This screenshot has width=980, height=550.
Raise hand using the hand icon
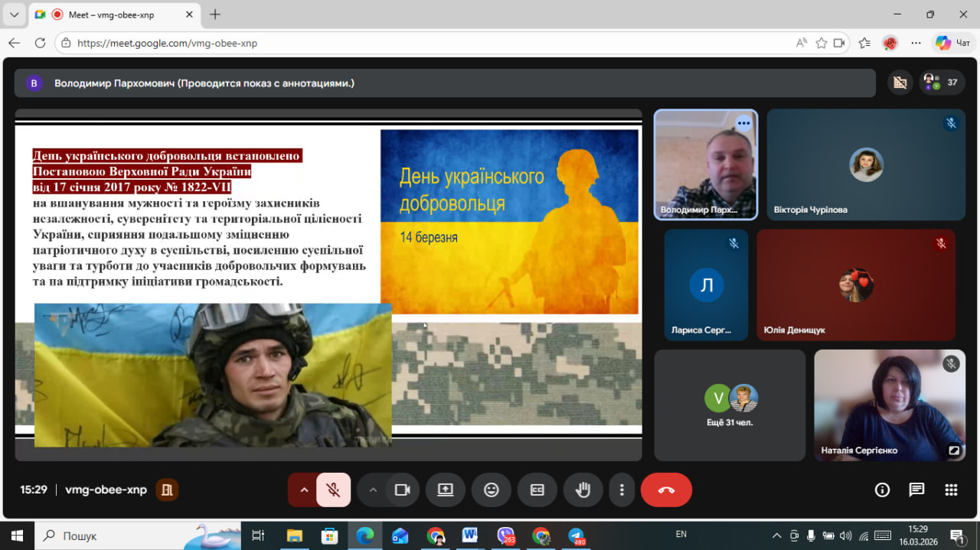pos(583,490)
